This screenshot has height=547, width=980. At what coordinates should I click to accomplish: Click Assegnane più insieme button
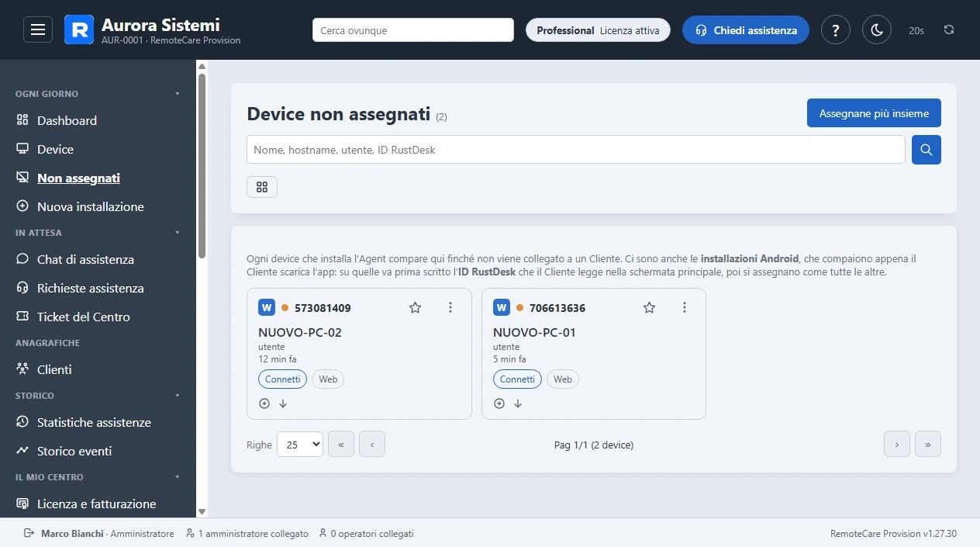click(x=874, y=113)
